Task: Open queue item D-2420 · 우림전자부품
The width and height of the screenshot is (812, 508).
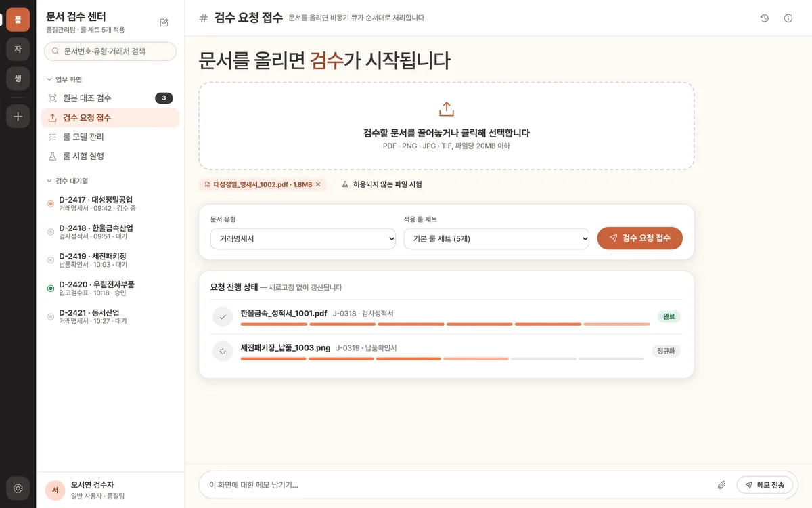Action: [x=110, y=289]
